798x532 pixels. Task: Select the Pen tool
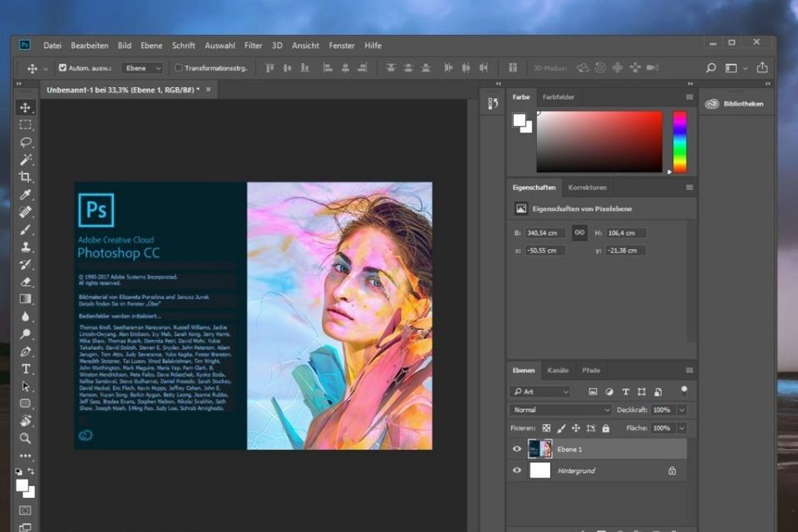tap(25, 352)
